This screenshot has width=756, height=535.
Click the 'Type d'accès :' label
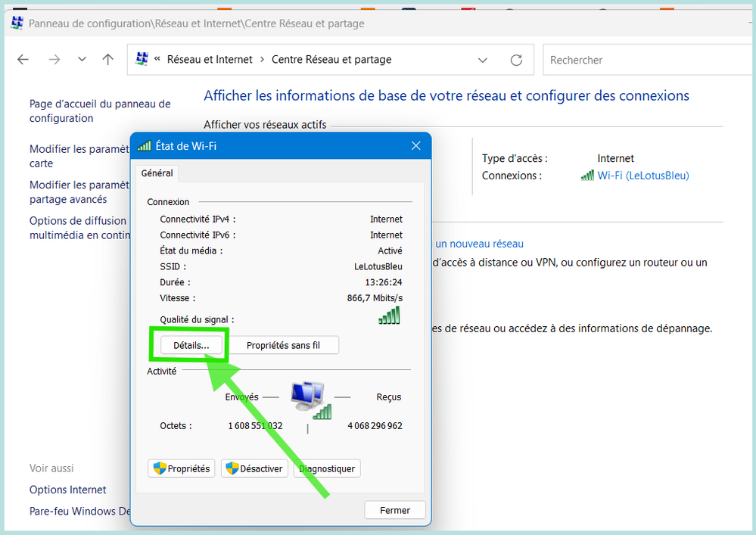[515, 158]
